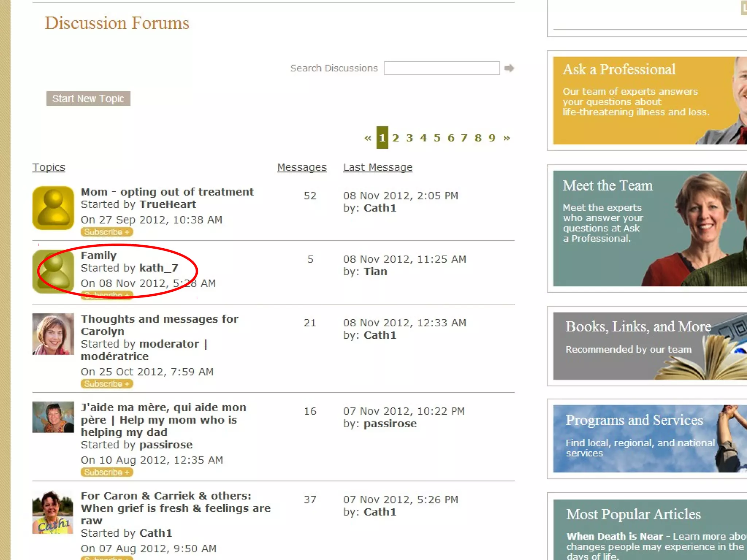Viewport: 747px width, 560px height.
Task: Click the Search Discussions text field
Action: tap(441, 68)
